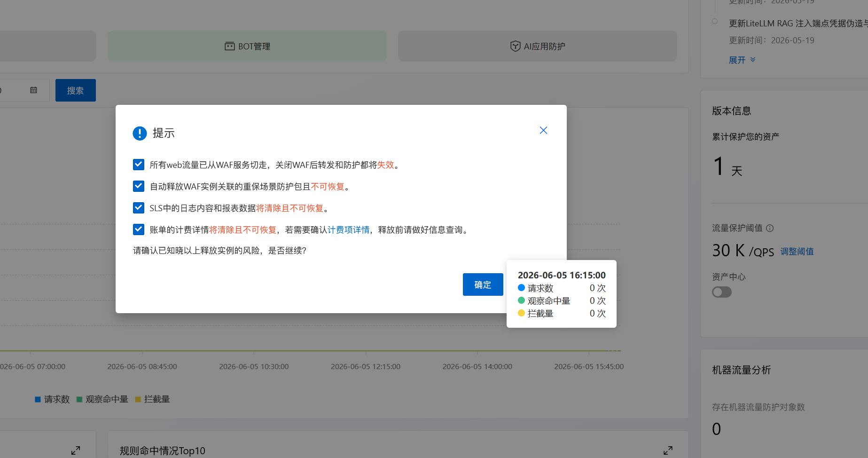Image resolution: width=868 pixels, height=458 pixels.
Task: Open the date picker calendar icon
Action: click(x=33, y=90)
